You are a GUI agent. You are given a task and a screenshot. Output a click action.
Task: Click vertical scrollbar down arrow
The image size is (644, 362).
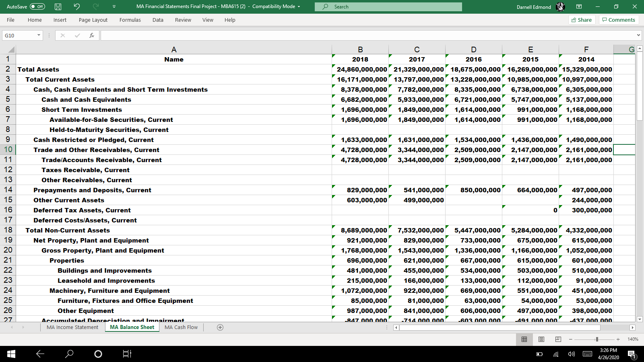(x=640, y=319)
